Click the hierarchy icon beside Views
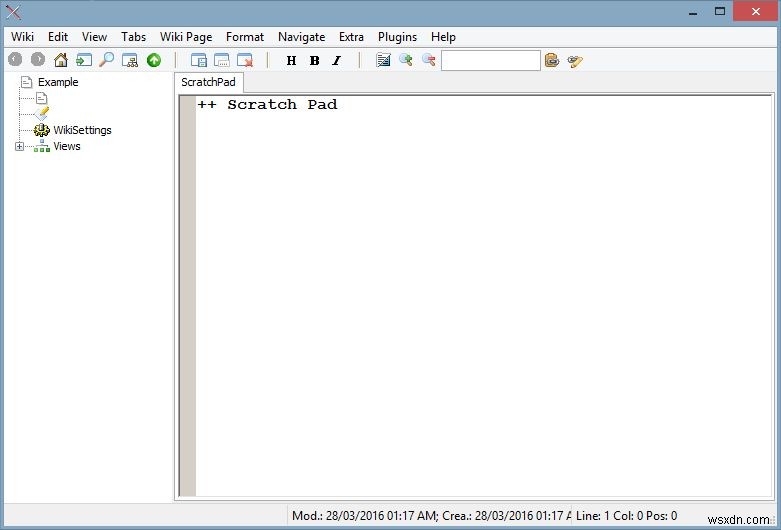The width and height of the screenshot is (781, 530). coord(42,146)
